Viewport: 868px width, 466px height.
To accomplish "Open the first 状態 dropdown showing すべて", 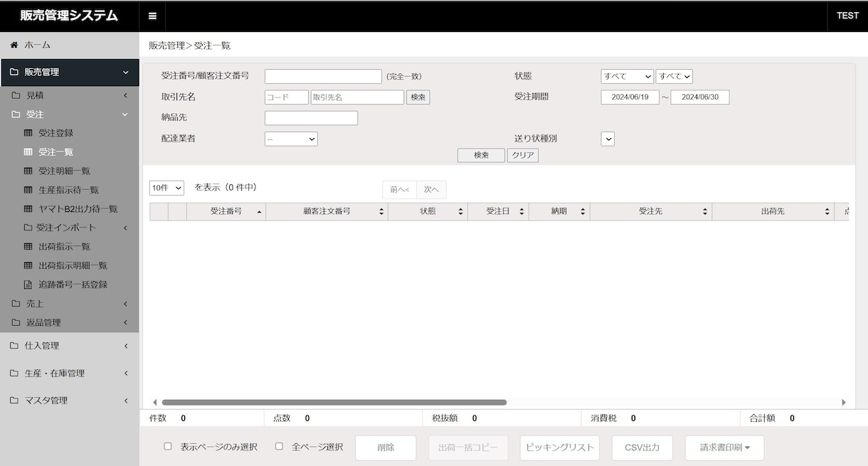I will (627, 76).
